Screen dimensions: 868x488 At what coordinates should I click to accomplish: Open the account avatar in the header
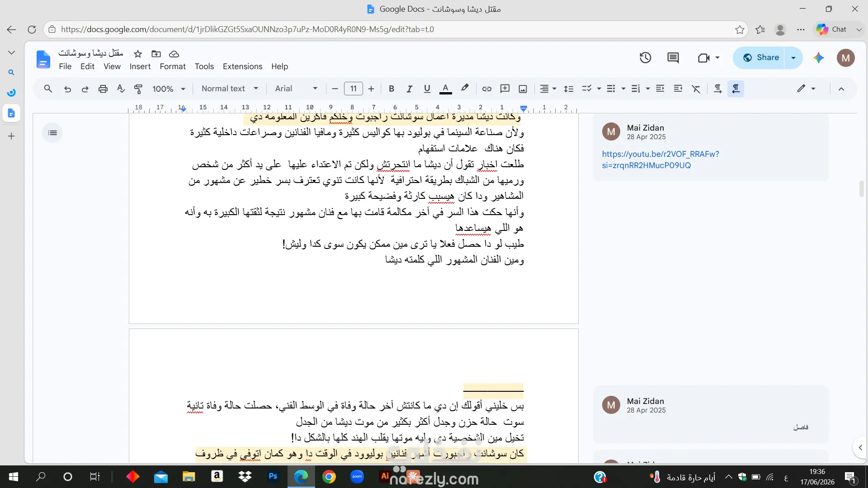[x=846, y=58]
